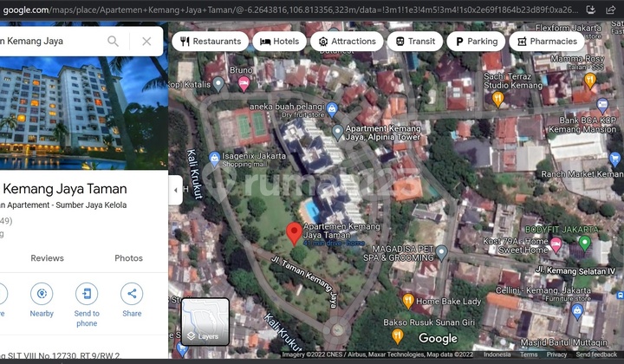Select the Pharmacies filter chip
This screenshot has width=624, height=364.
tap(547, 42)
